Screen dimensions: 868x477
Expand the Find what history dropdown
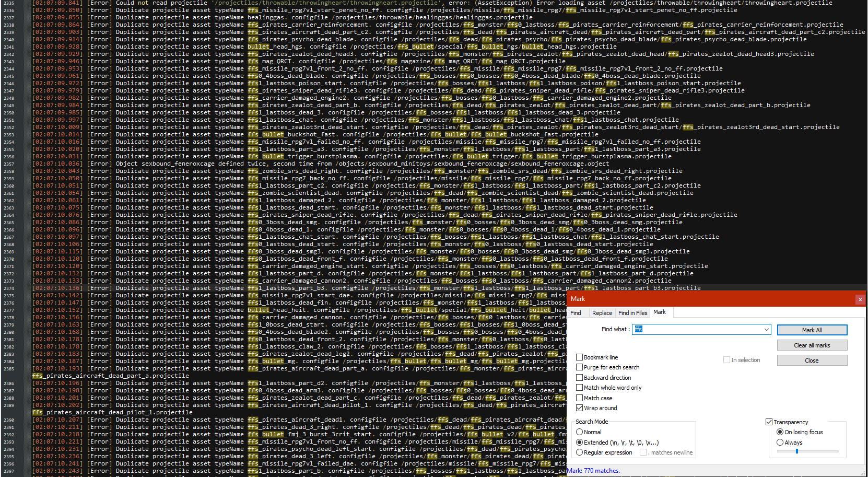tap(767, 329)
